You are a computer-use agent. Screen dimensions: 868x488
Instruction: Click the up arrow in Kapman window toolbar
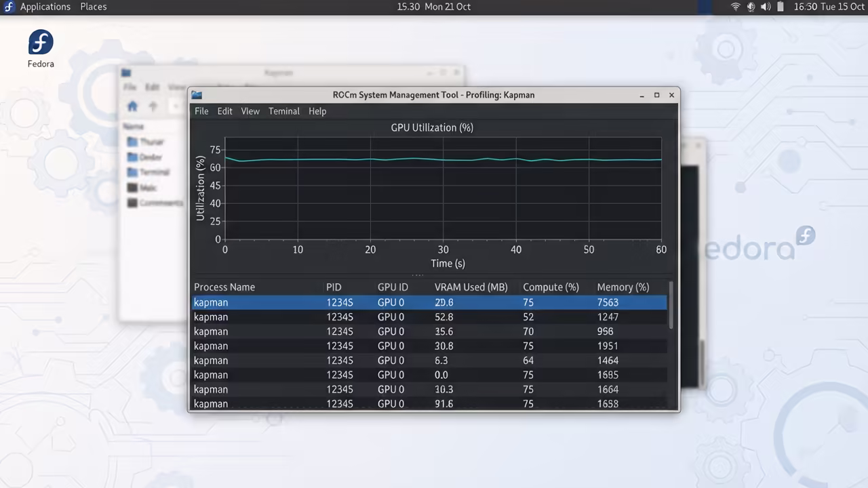coord(153,106)
